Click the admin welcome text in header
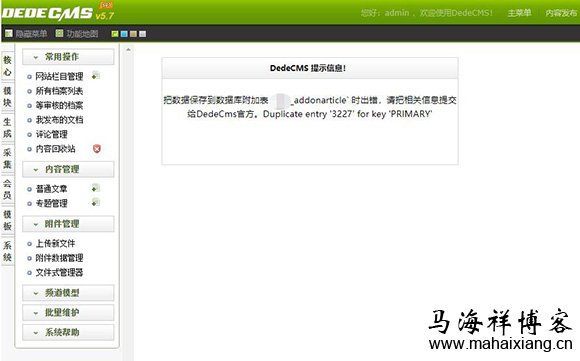 pyautogui.click(x=426, y=13)
